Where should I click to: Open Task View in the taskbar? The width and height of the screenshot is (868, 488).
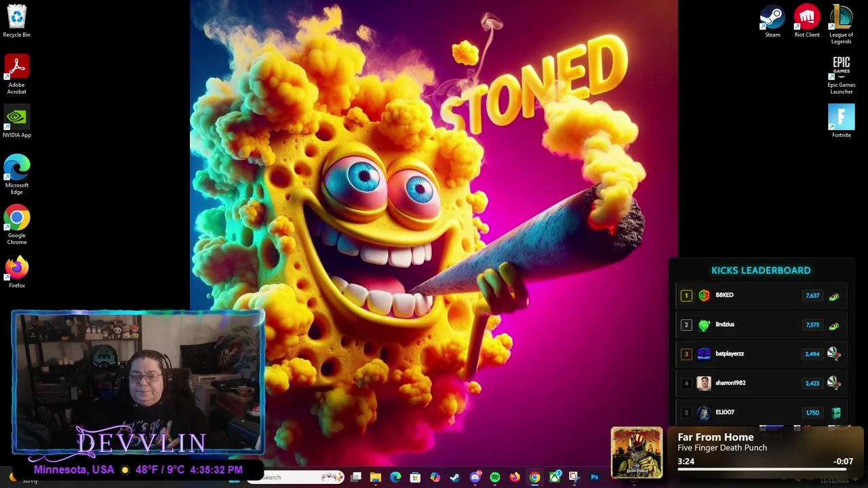(x=356, y=477)
